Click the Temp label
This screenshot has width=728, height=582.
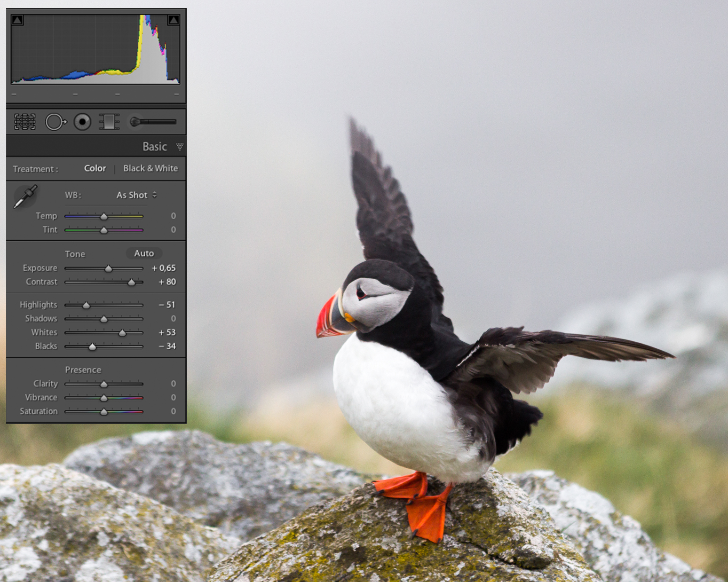46,216
